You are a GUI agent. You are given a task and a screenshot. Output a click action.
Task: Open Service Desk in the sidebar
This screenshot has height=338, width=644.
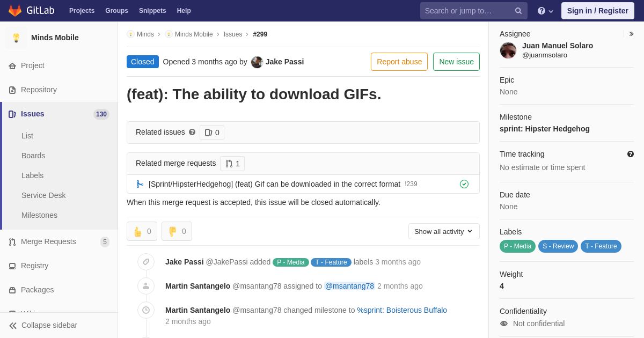click(x=43, y=195)
